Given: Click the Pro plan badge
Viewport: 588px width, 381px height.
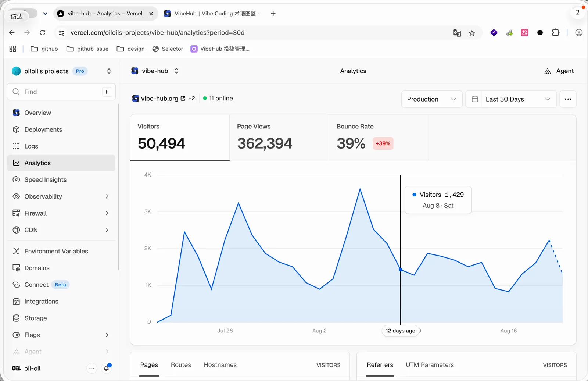Looking at the screenshot, I should coord(80,71).
